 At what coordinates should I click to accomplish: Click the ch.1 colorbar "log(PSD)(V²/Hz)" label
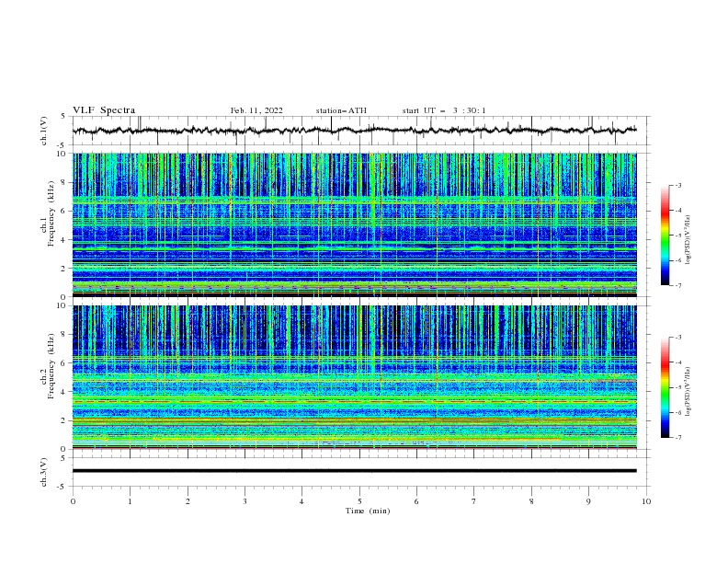click(688, 240)
